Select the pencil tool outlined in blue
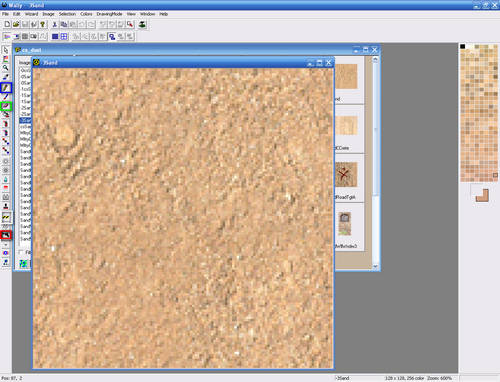Viewport: 500px width, 382px height. [x=6, y=88]
